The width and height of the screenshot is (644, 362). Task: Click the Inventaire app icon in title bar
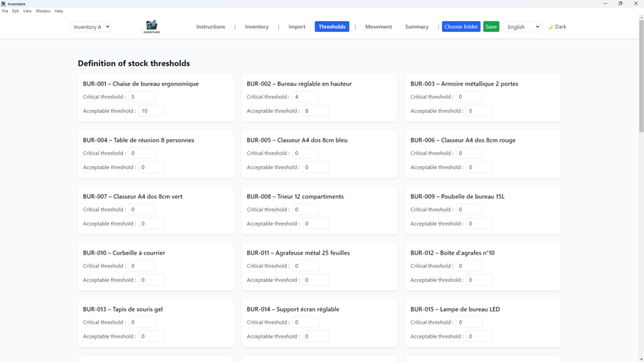[x=3, y=4]
